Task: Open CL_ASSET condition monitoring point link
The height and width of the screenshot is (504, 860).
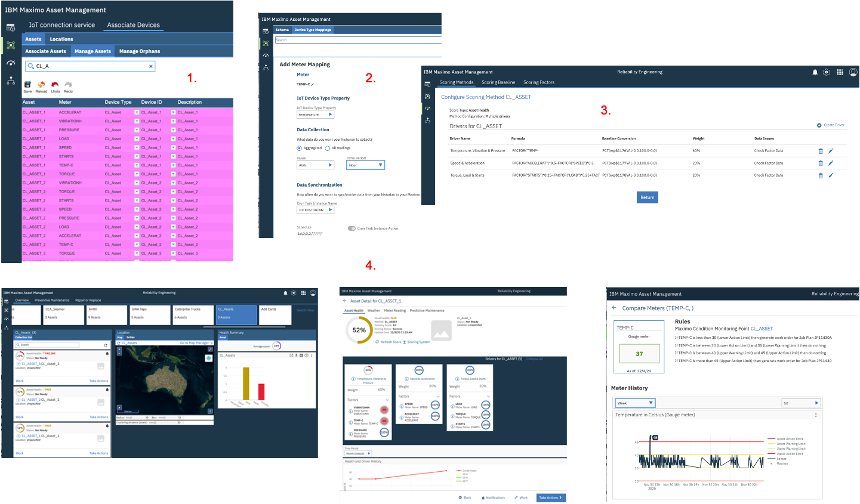Action: coord(762,329)
